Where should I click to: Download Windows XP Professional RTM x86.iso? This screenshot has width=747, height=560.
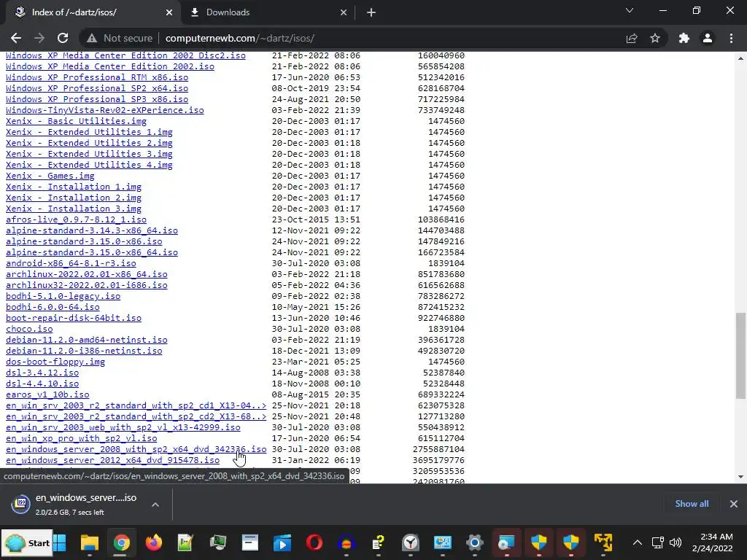click(x=97, y=77)
